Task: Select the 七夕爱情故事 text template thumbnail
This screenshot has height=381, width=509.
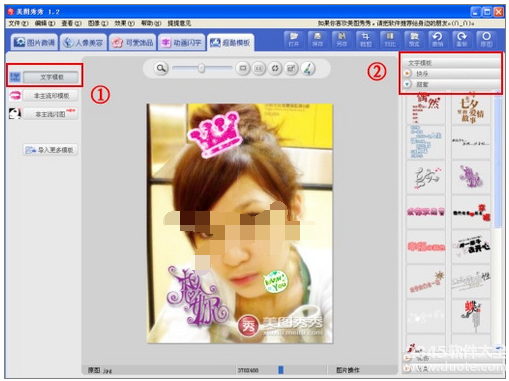Action: tap(471, 109)
